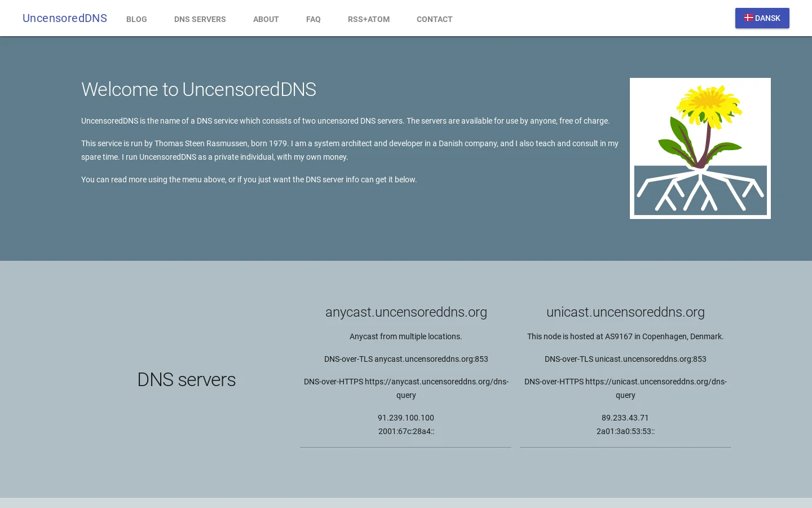Image resolution: width=812 pixels, height=508 pixels.
Task: Switch language with the Dansk button
Action: coord(762,18)
